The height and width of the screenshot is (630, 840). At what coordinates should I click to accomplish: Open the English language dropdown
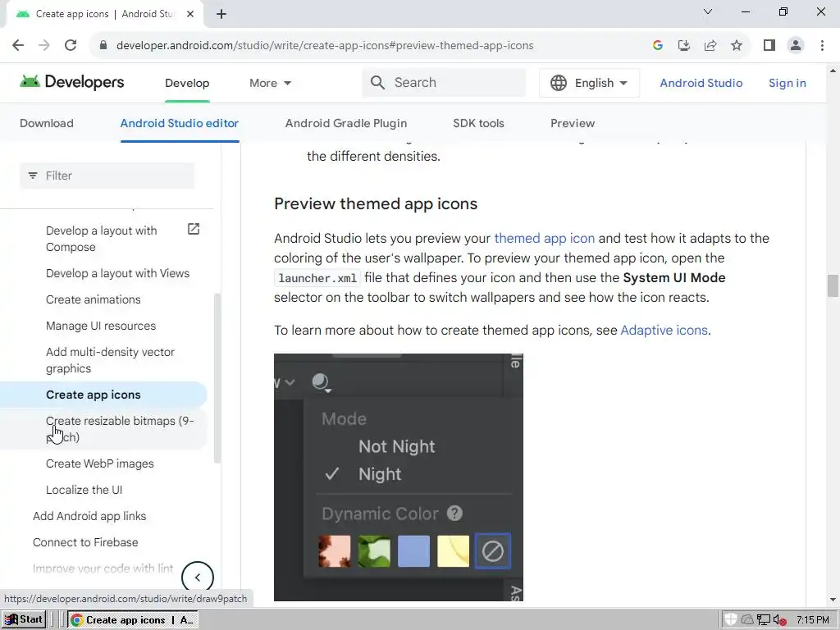click(x=589, y=83)
